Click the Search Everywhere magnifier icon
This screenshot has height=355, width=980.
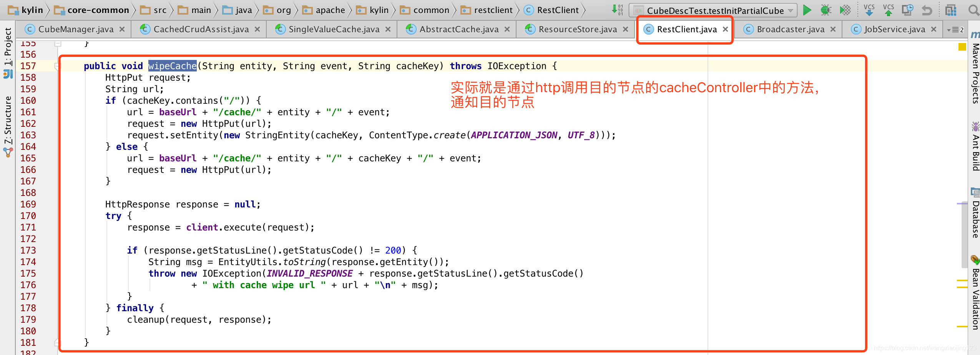973,10
